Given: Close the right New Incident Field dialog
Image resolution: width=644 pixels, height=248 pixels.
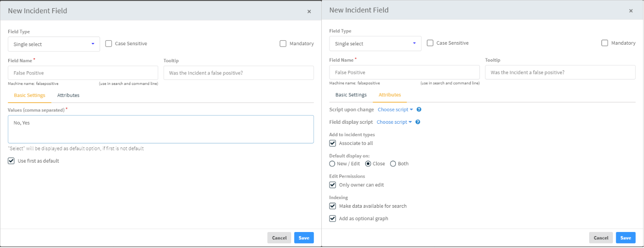Looking at the screenshot, I should tap(631, 11).
